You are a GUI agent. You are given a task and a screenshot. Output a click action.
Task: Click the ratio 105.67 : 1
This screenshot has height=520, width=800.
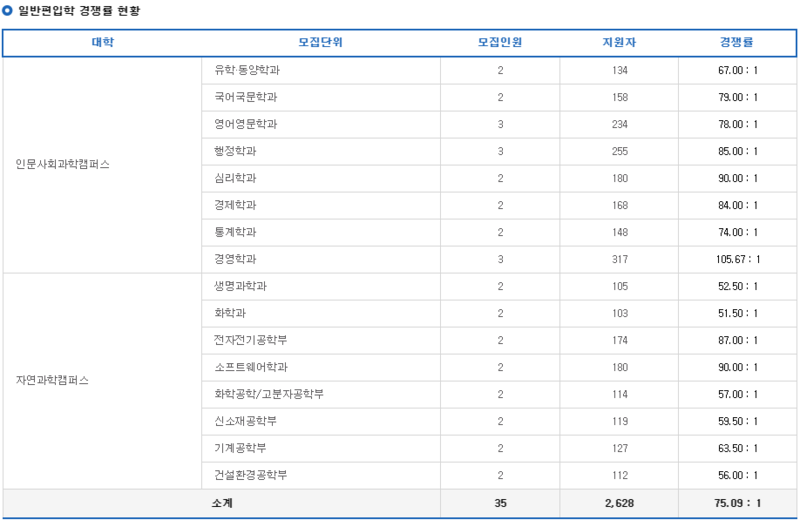coord(738,260)
